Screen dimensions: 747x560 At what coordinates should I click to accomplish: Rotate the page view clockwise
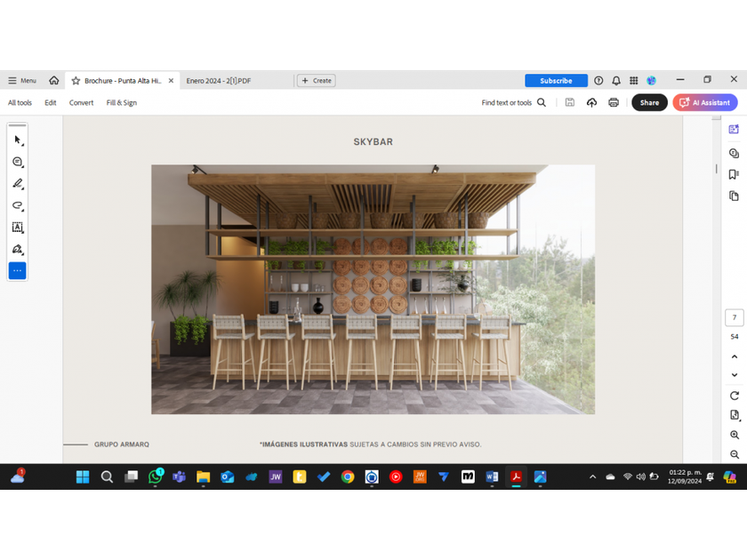[734, 396]
